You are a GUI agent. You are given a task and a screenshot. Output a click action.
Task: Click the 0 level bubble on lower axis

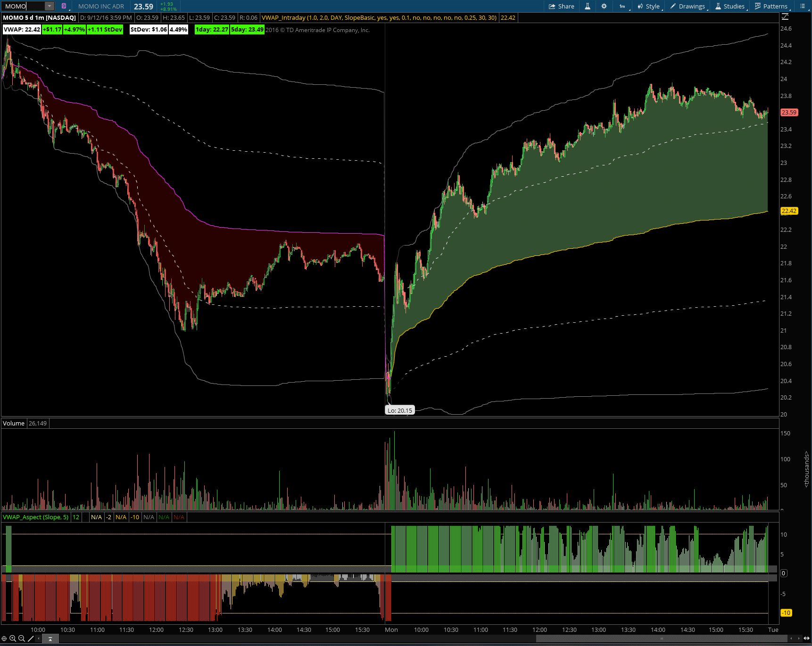[x=784, y=573]
